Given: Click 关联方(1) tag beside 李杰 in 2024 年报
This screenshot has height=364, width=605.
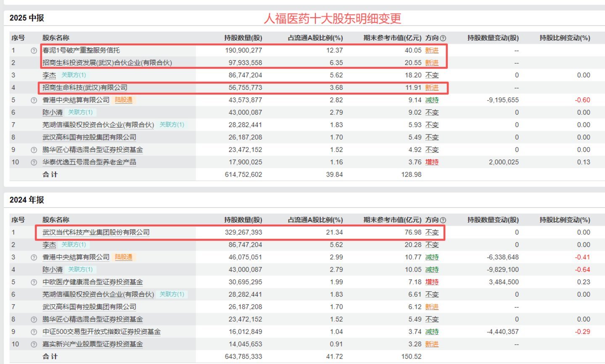Looking at the screenshot, I should pyautogui.click(x=74, y=245).
